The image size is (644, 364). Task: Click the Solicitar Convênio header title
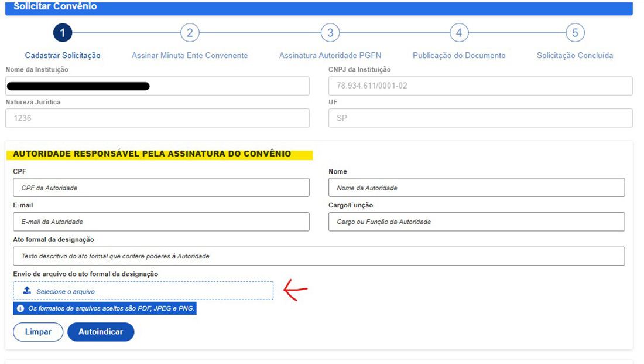pos(55,6)
